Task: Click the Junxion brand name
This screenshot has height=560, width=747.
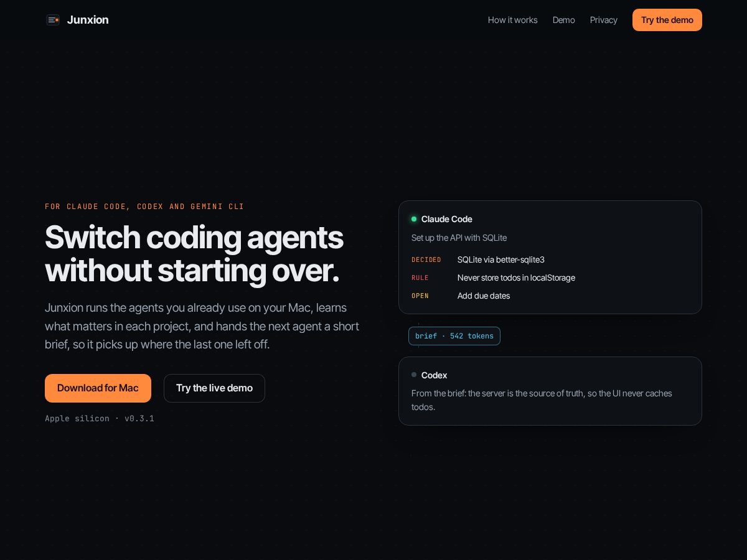Action: tap(88, 20)
